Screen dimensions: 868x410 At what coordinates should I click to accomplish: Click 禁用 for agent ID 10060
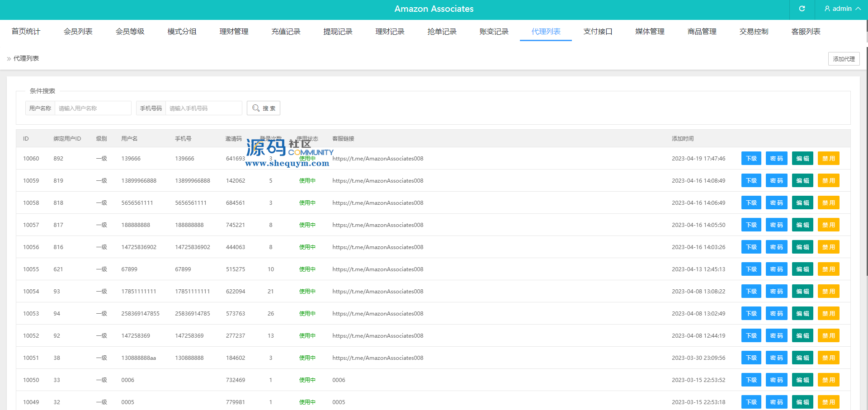pos(829,158)
